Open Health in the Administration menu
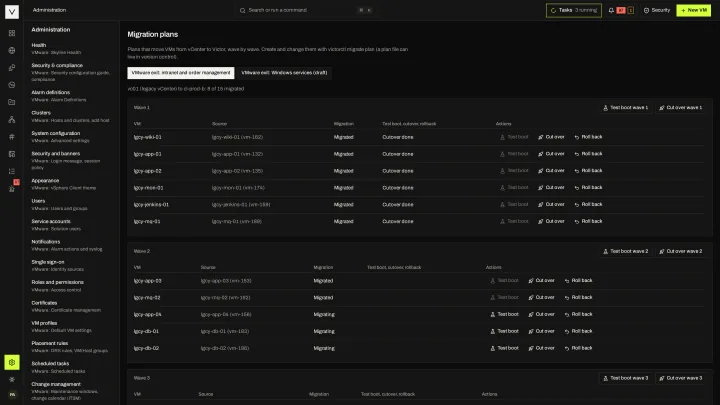720x405 pixels. tap(71, 49)
